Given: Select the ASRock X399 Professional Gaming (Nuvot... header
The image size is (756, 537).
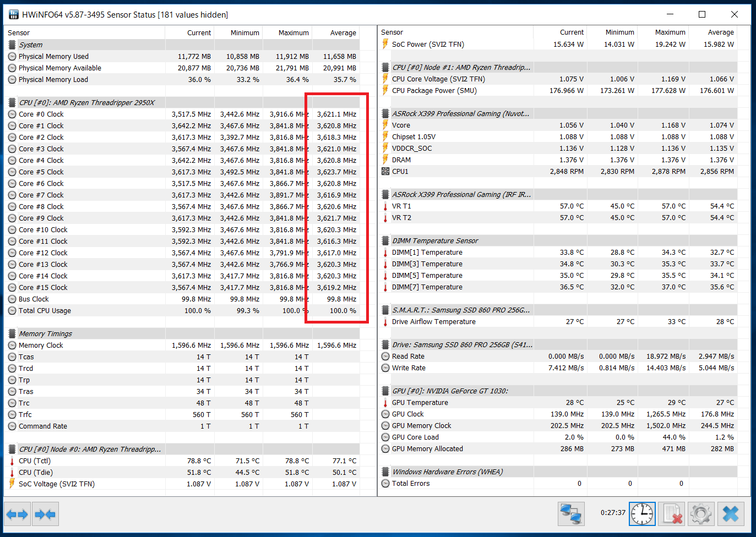Looking at the screenshot, I should pyautogui.click(x=558, y=113).
